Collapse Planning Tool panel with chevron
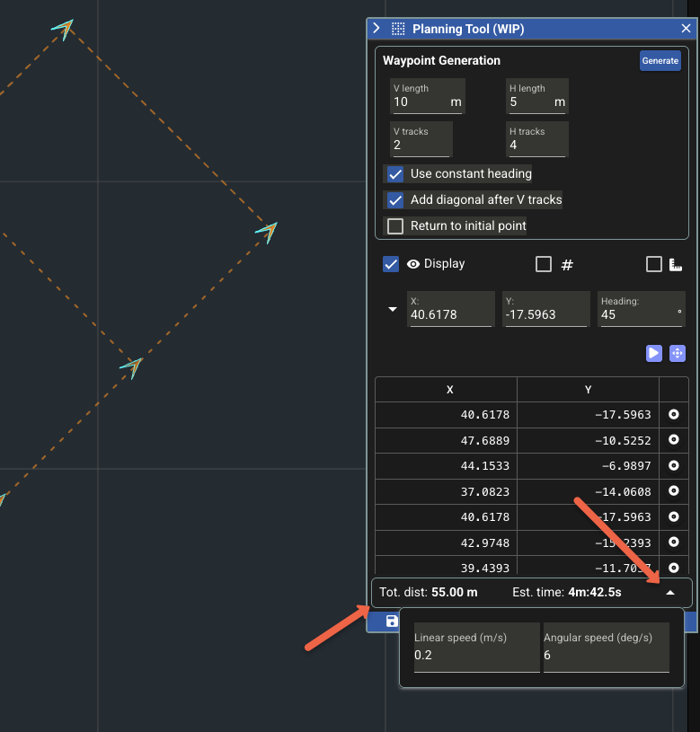 [x=377, y=29]
